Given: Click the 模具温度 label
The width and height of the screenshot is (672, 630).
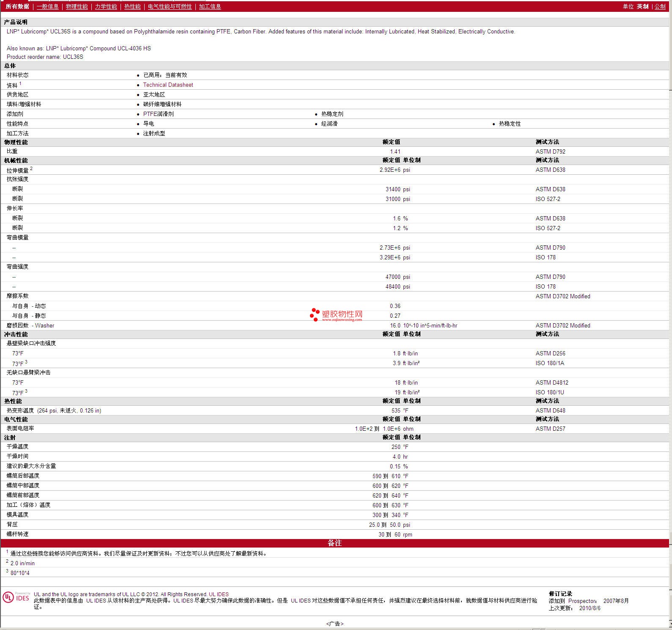Looking at the screenshot, I should point(17,514).
